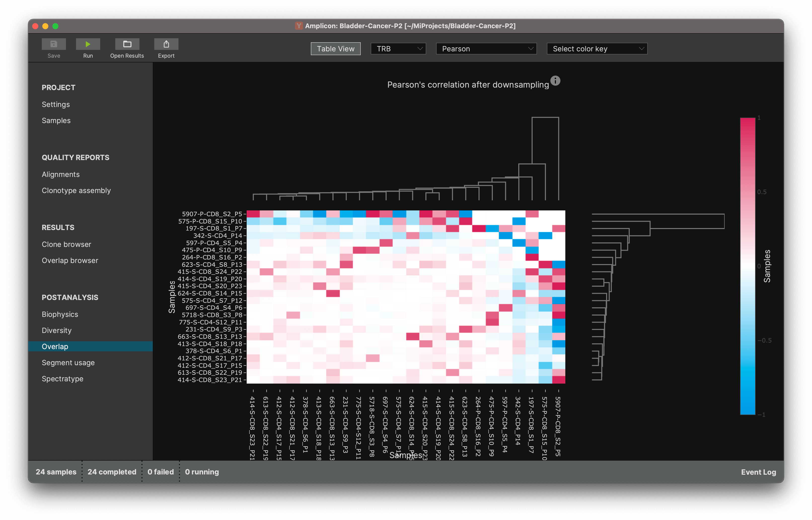The width and height of the screenshot is (812, 520).
Task: Click row label 378-S-CD4_S6_P1
Action: click(x=214, y=351)
